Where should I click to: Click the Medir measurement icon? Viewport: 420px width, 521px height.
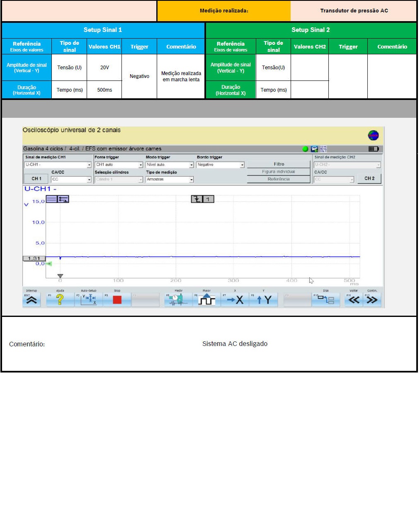tap(178, 300)
